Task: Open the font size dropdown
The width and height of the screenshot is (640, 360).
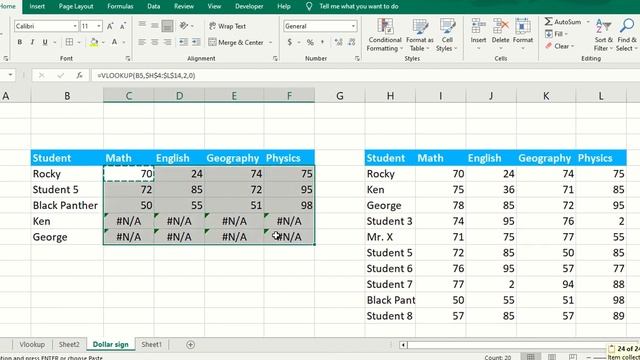Action: point(99,26)
